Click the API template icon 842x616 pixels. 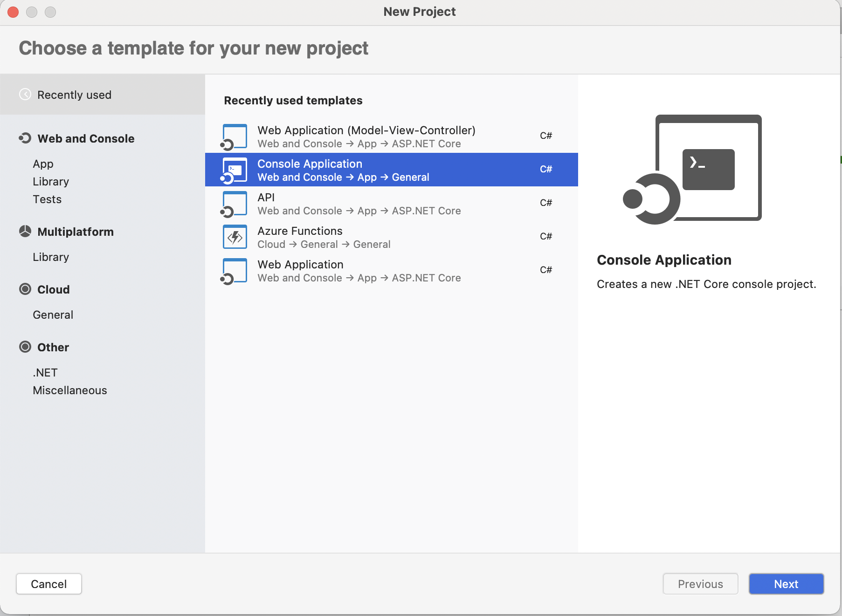(234, 204)
